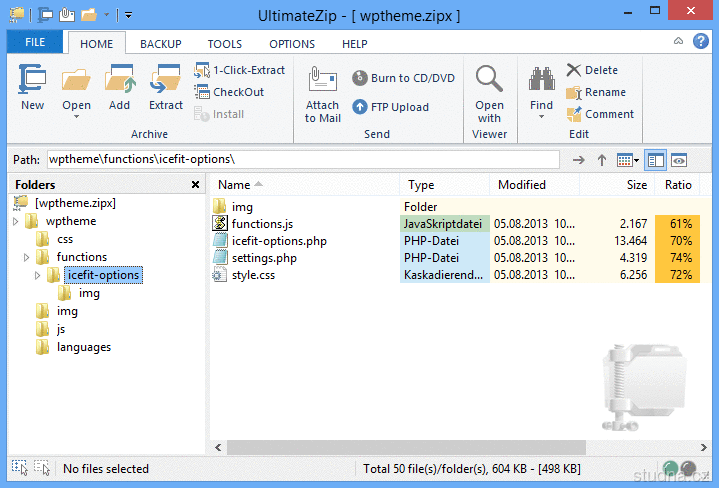Open the Find dropdown arrow

click(x=541, y=117)
